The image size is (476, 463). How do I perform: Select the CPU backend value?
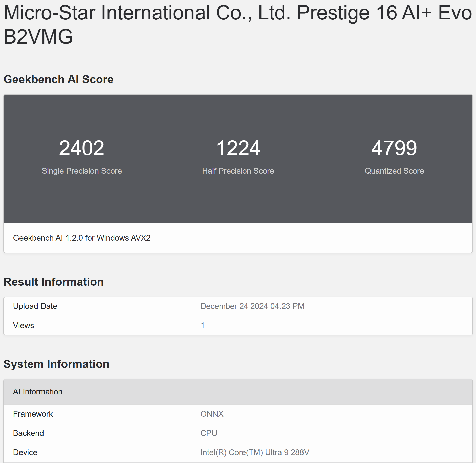209,433
